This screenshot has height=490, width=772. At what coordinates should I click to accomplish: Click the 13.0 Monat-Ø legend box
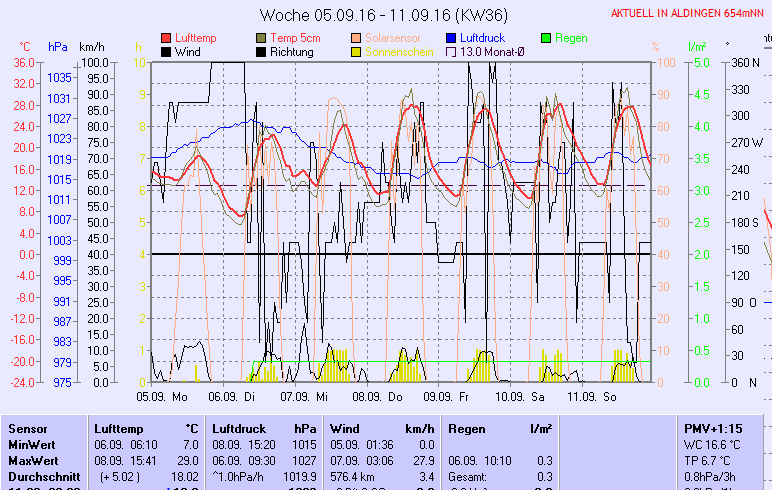point(451,52)
